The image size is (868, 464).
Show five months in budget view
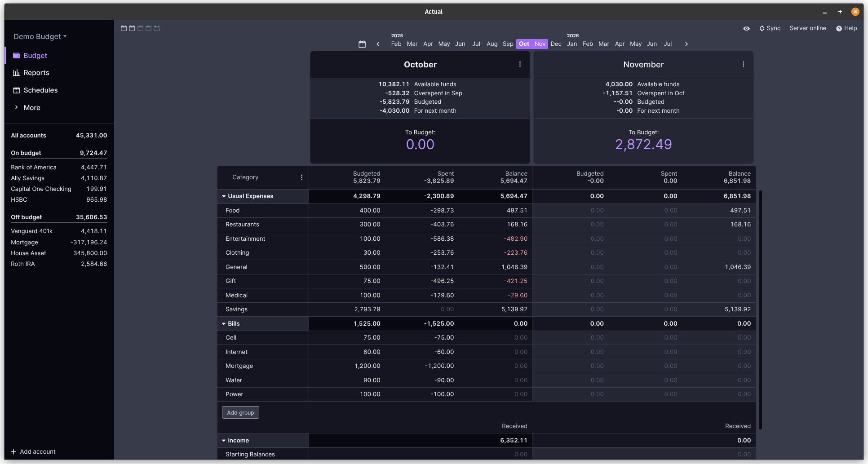(x=157, y=28)
